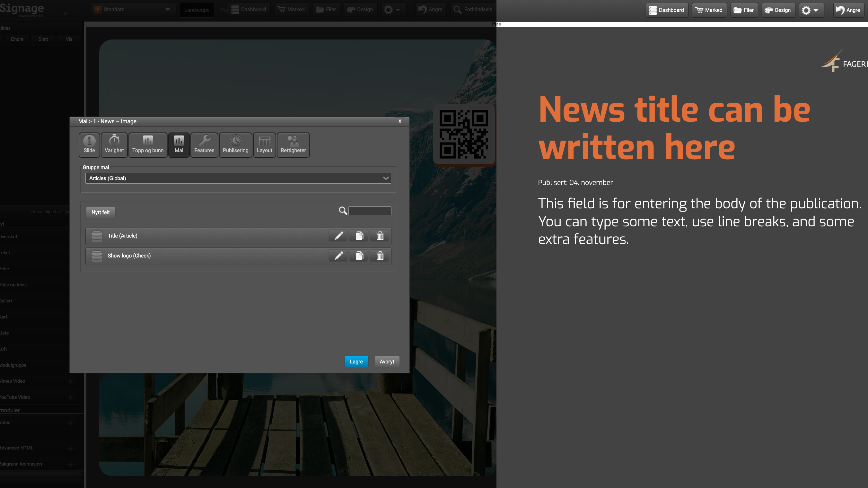Open the Layout tab
Image resolution: width=868 pixels, height=488 pixels.
265,145
